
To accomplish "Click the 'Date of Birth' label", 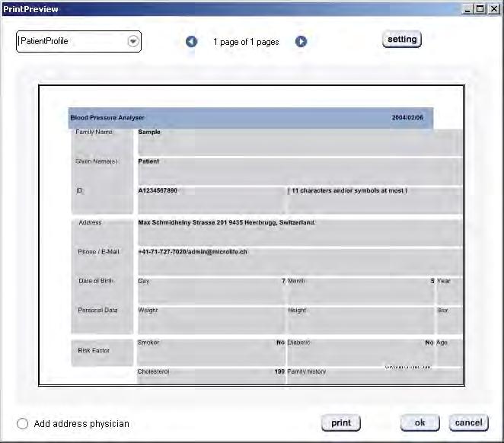I will (x=96, y=281).
